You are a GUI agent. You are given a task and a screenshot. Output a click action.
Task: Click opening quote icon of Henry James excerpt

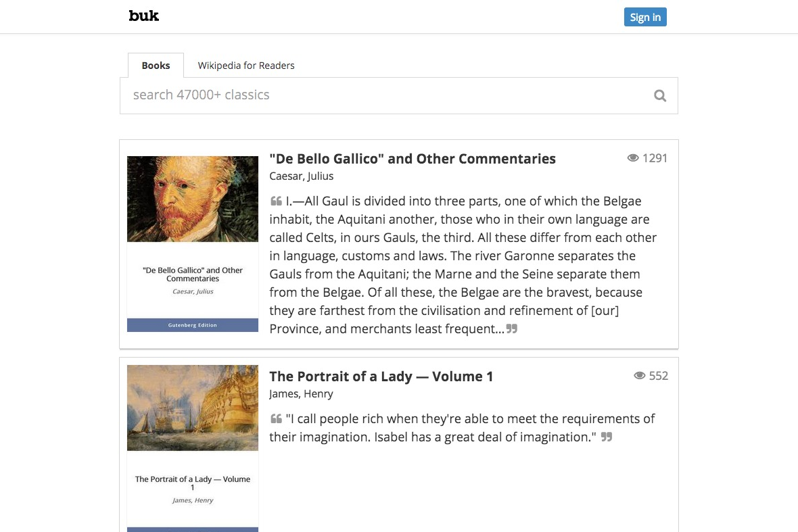[x=276, y=419]
